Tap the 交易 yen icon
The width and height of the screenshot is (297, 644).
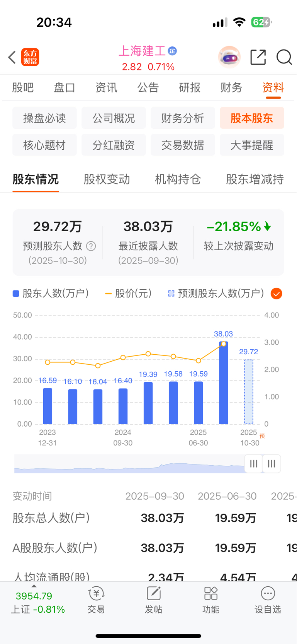[96, 593]
